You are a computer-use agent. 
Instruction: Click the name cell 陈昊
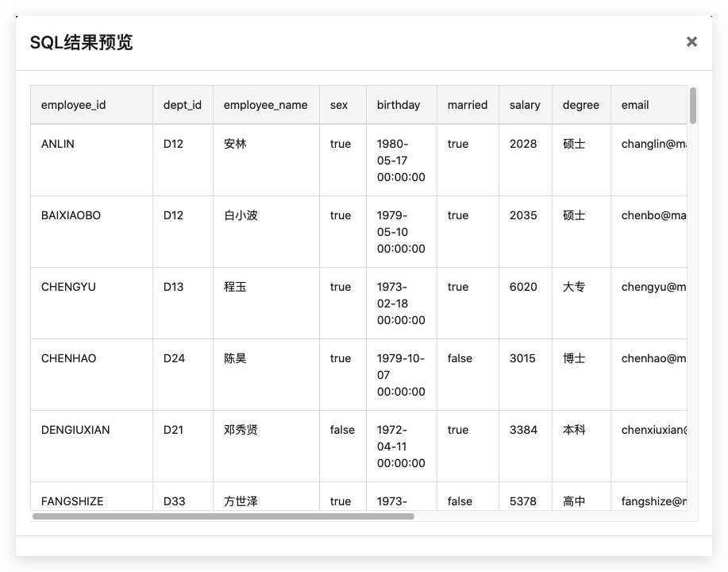(x=266, y=375)
